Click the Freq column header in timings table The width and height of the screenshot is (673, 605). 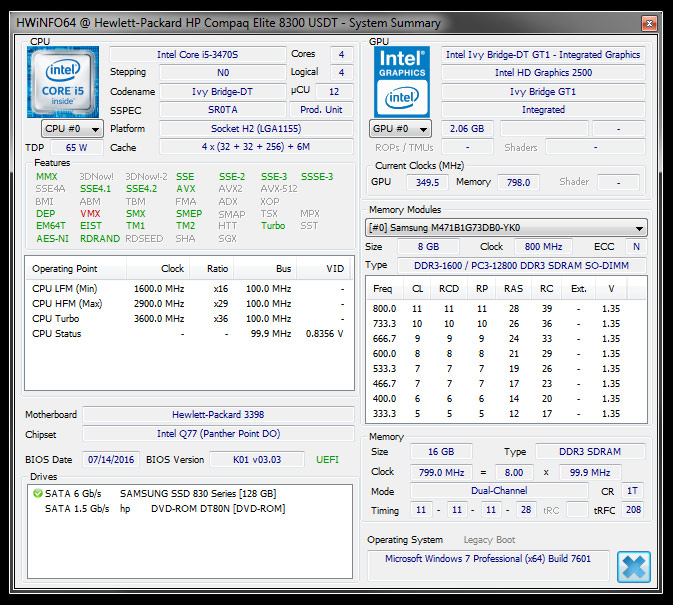(384, 289)
